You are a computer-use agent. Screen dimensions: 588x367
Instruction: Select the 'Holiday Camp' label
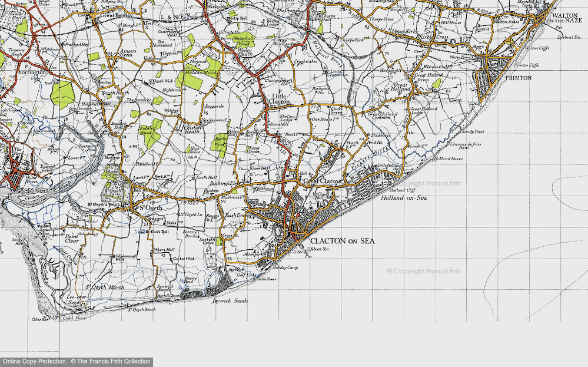pyautogui.click(x=285, y=267)
